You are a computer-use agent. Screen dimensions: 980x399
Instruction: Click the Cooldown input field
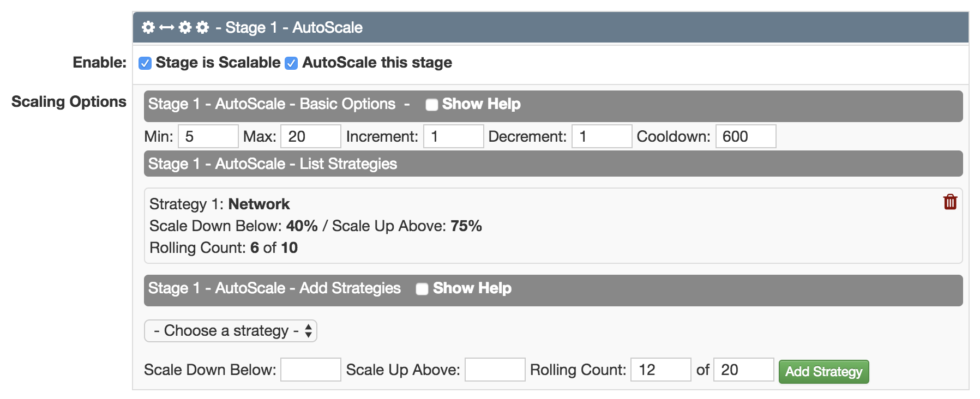pyautogui.click(x=746, y=136)
